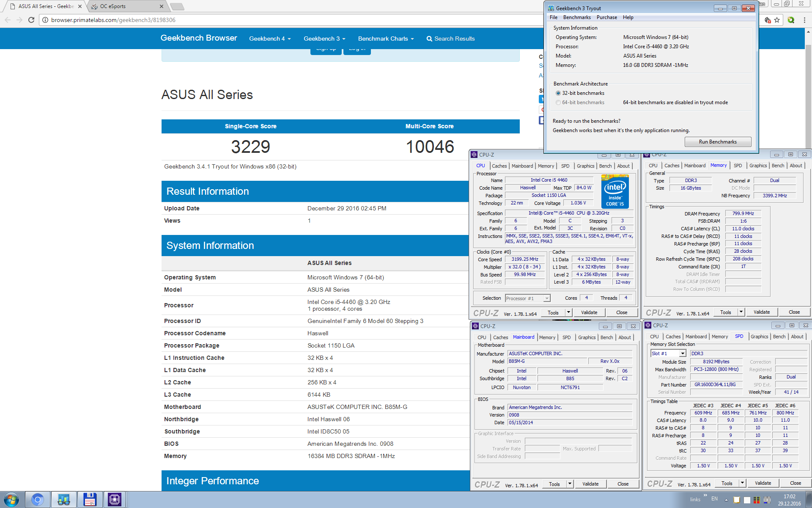
Task: Go back using the browser back arrow
Action: click(8, 20)
